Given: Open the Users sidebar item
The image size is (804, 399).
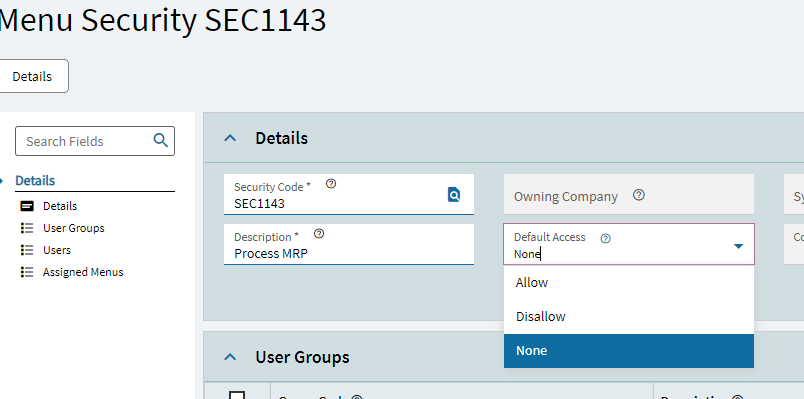Looking at the screenshot, I should (x=57, y=250).
